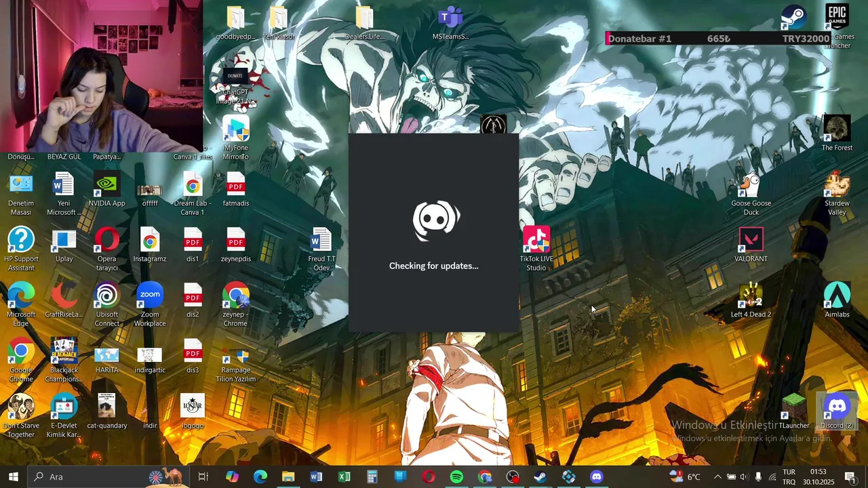This screenshot has width=868, height=488.
Task: Open Copilot from the taskbar
Action: click(232, 476)
